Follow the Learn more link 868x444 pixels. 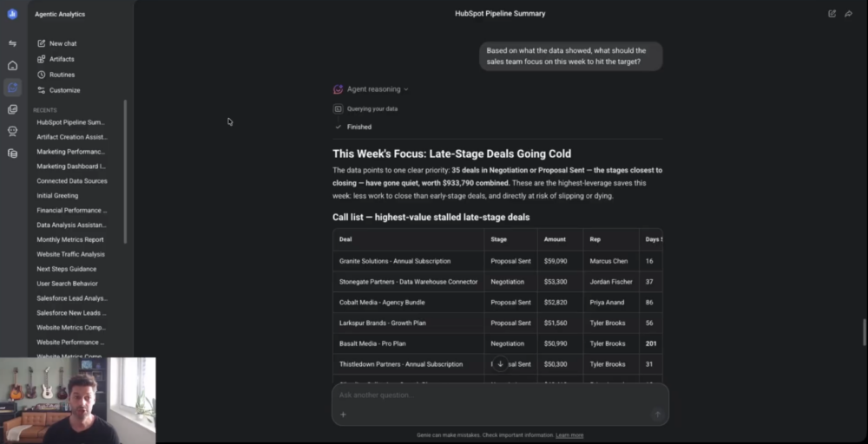click(x=569, y=435)
